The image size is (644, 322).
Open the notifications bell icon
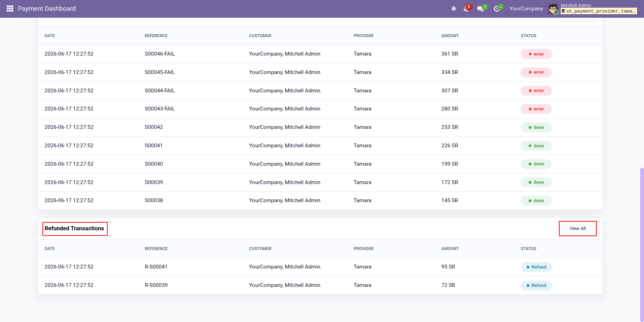[467, 9]
